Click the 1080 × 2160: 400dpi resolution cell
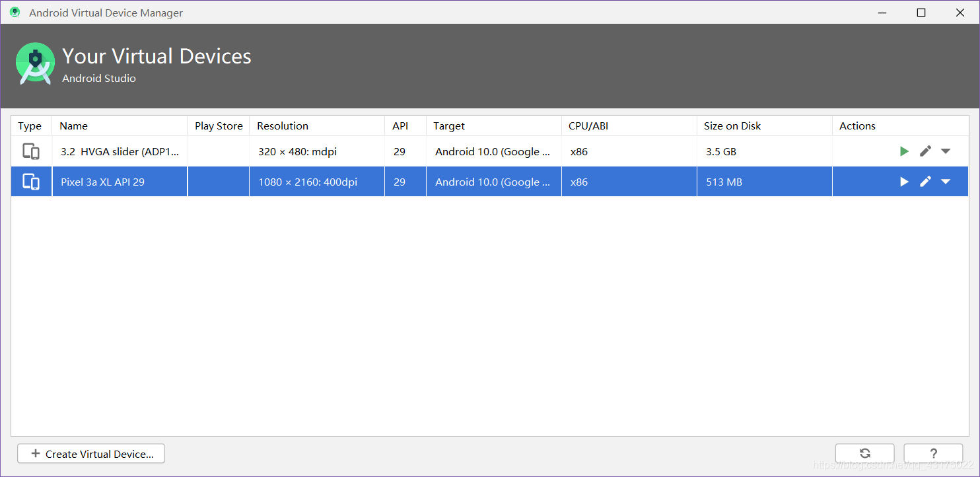The image size is (980, 477). tap(317, 182)
